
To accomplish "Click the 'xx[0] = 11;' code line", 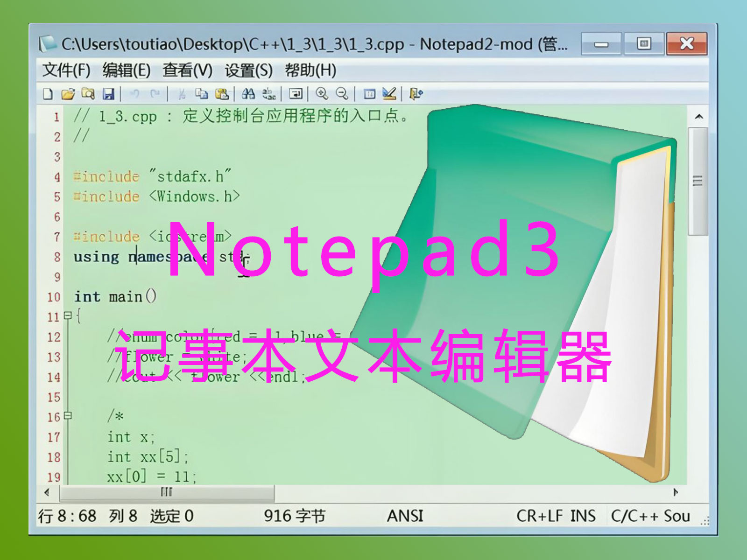I will coord(152,476).
